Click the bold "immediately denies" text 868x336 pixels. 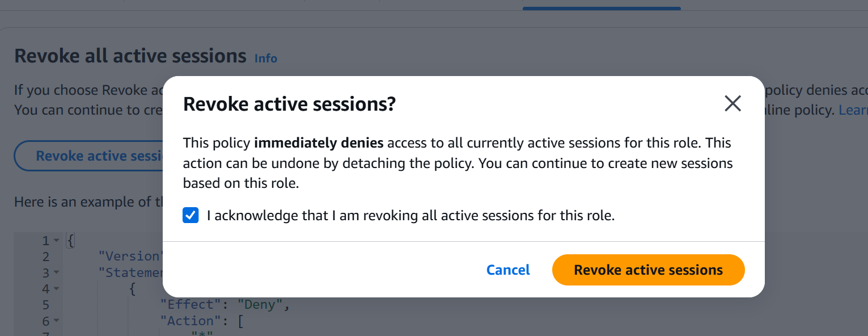point(319,142)
